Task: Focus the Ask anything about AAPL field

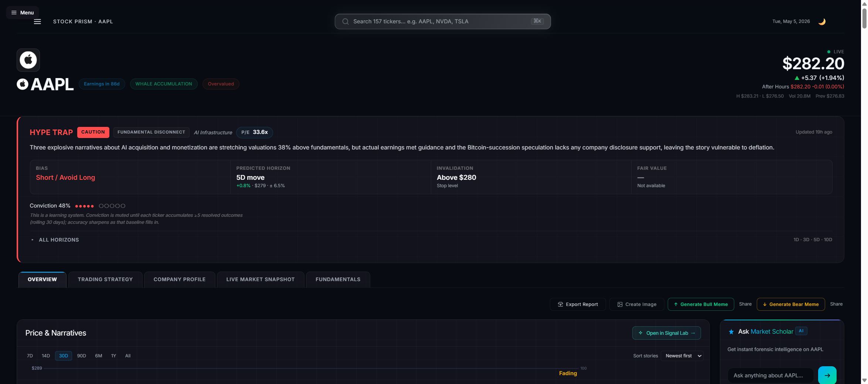Action: 770,375
